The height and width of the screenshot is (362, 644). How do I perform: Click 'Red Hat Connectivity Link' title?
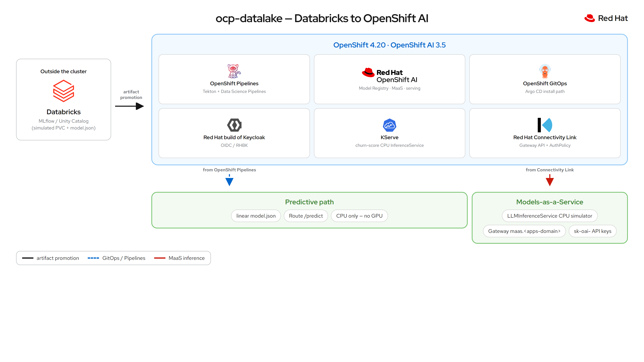pos(545,137)
